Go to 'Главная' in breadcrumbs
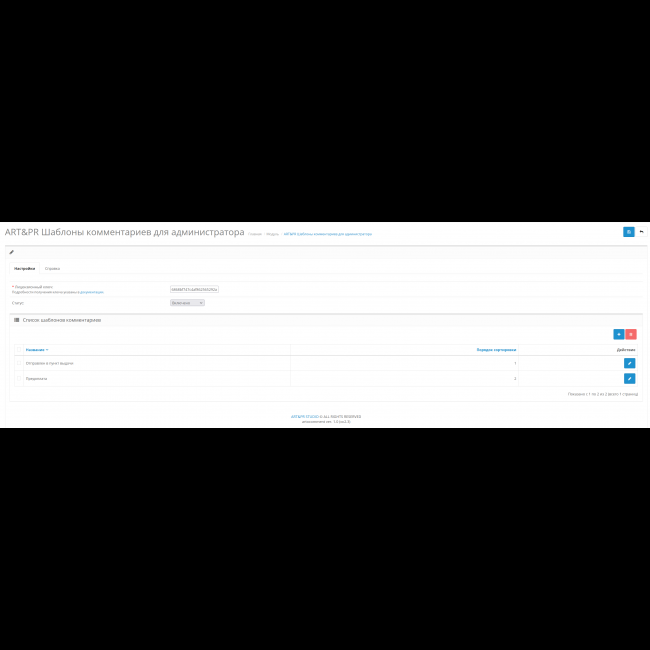The width and height of the screenshot is (650, 650). click(x=255, y=234)
